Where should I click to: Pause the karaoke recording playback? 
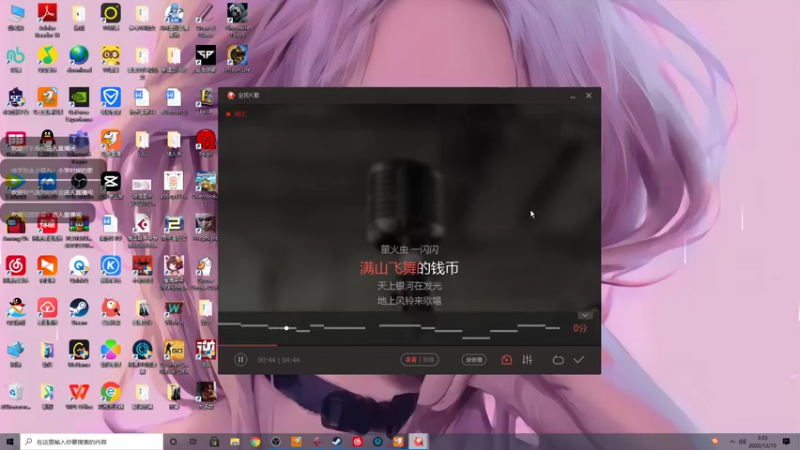click(x=241, y=360)
